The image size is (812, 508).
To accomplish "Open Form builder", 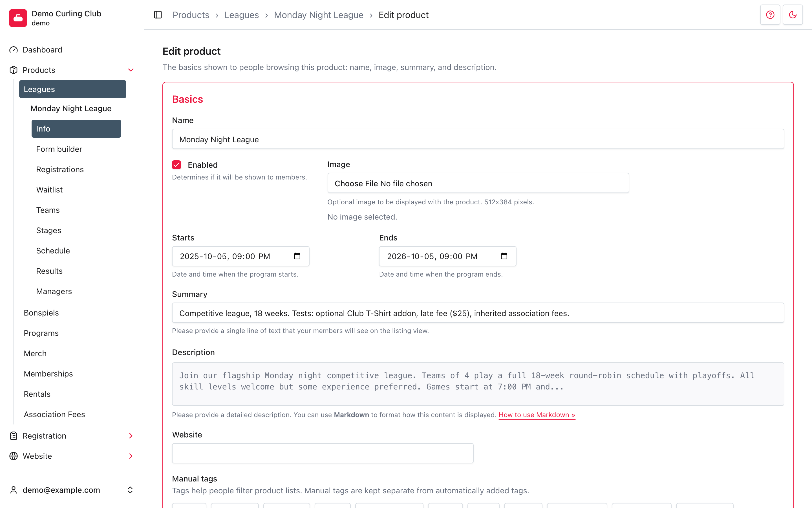I will click(x=59, y=149).
